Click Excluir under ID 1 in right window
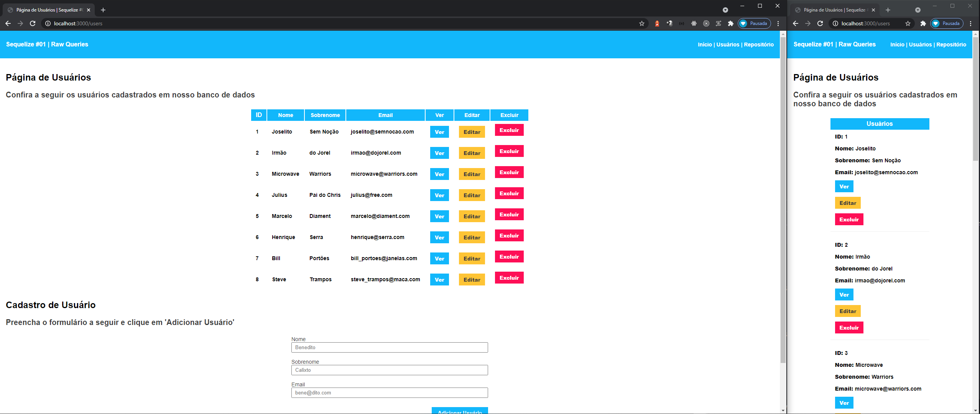The image size is (980, 414). [x=849, y=219]
